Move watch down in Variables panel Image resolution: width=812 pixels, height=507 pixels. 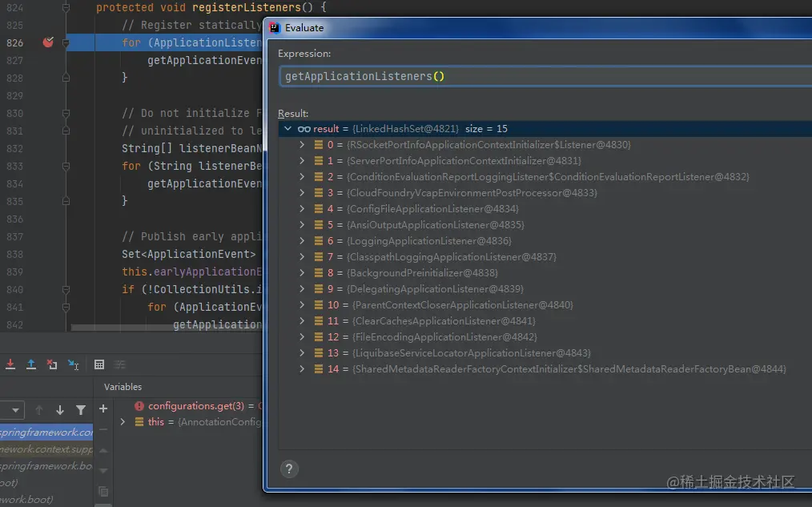[x=103, y=471]
